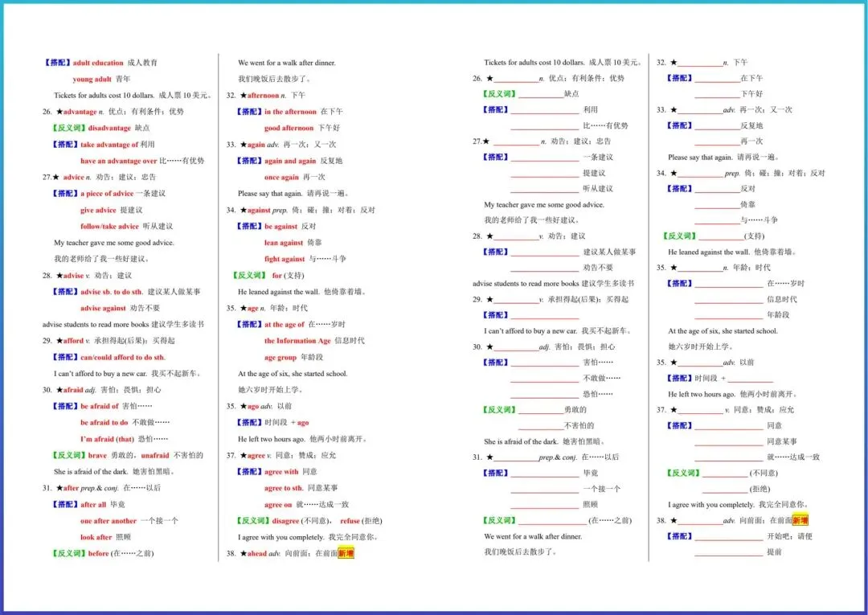Click the phrase "a piece of advice"
868x615 pixels.
pos(107,194)
